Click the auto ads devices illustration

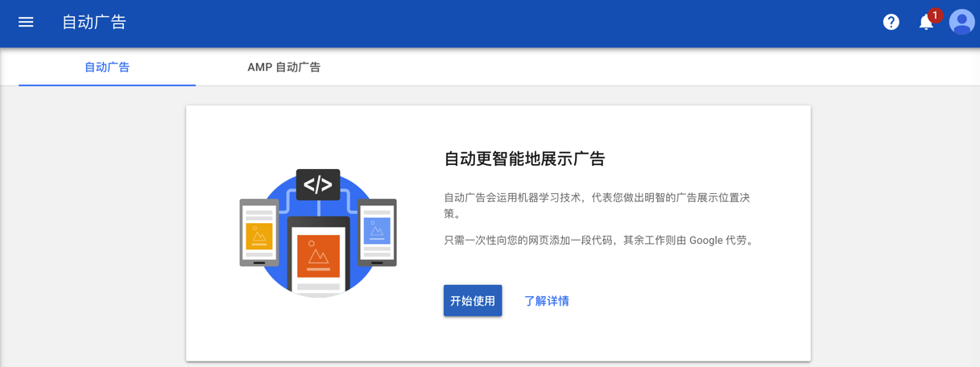click(x=318, y=233)
